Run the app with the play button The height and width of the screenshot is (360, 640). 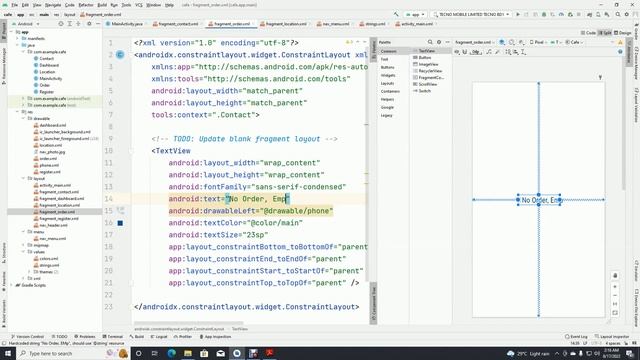[x=518, y=14]
